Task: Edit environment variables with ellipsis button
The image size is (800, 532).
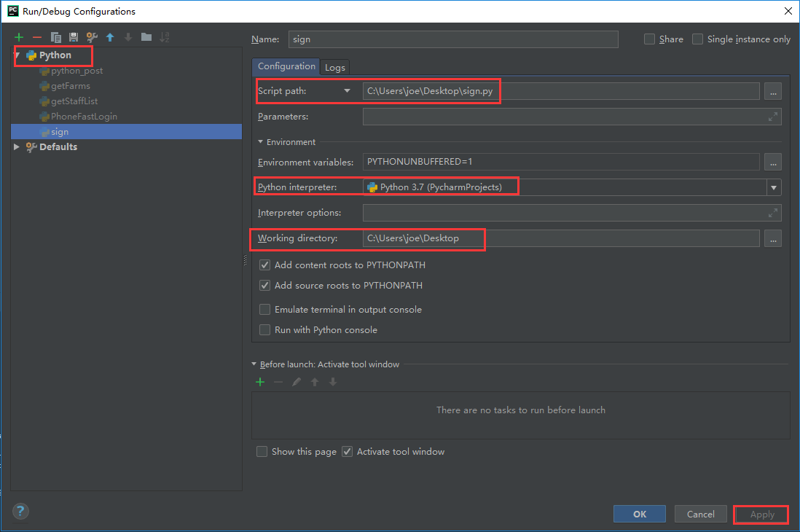Action: 773,162
